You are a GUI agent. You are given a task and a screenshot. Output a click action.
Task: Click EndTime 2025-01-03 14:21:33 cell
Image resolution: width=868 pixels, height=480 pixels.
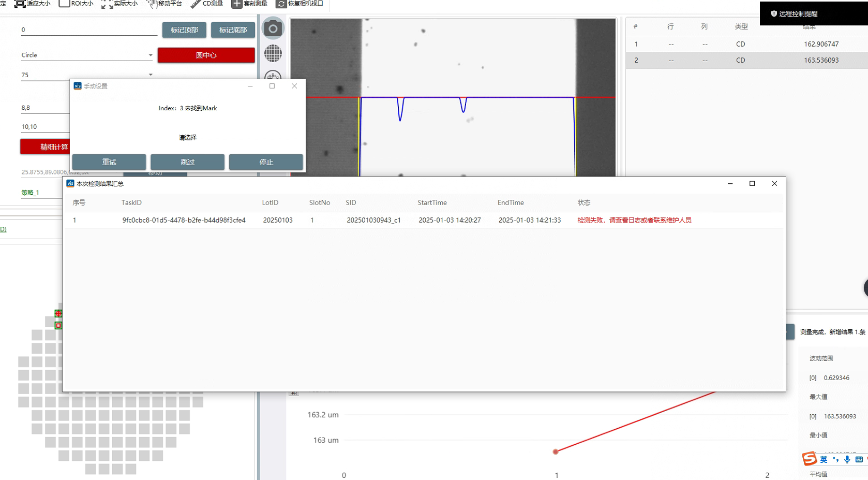click(530, 220)
